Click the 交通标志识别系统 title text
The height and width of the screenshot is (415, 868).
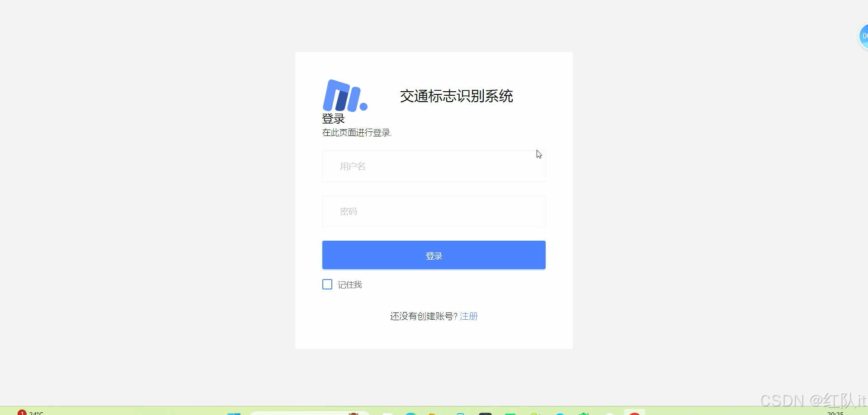(457, 96)
